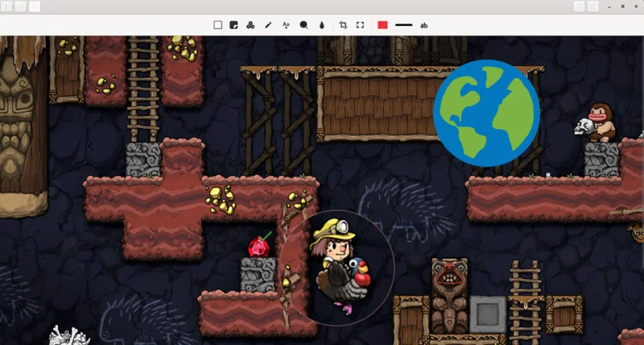Close the annotation window
The width and height of the screenshot is (644, 345).
pyautogui.click(x=636, y=6)
